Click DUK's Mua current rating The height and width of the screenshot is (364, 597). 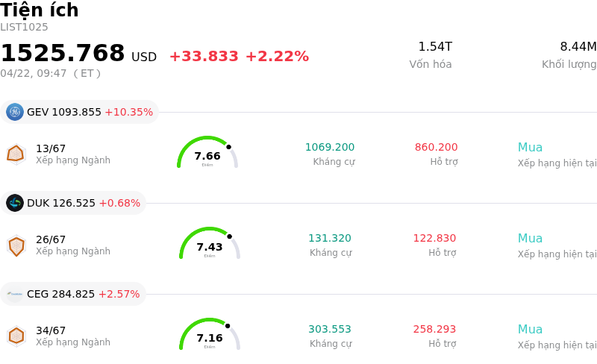pyautogui.click(x=530, y=239)
